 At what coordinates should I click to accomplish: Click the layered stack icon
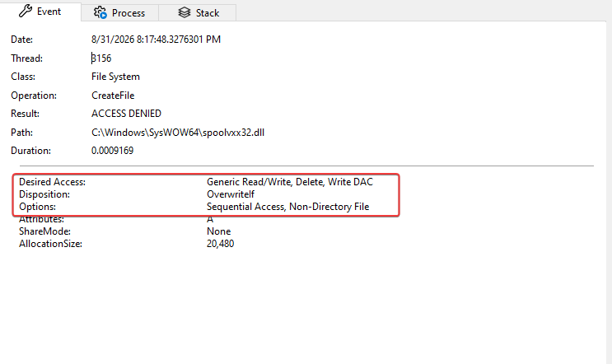coord(185,12)
